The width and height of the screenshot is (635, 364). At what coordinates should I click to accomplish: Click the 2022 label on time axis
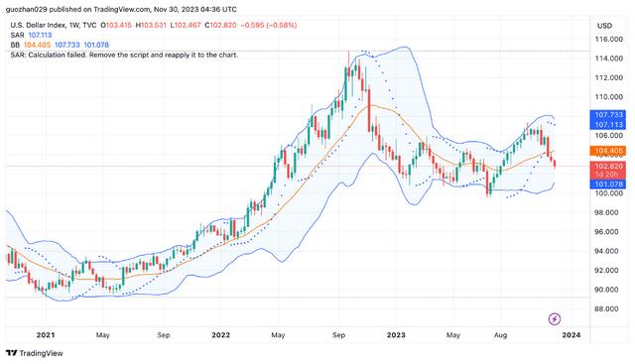220,335
